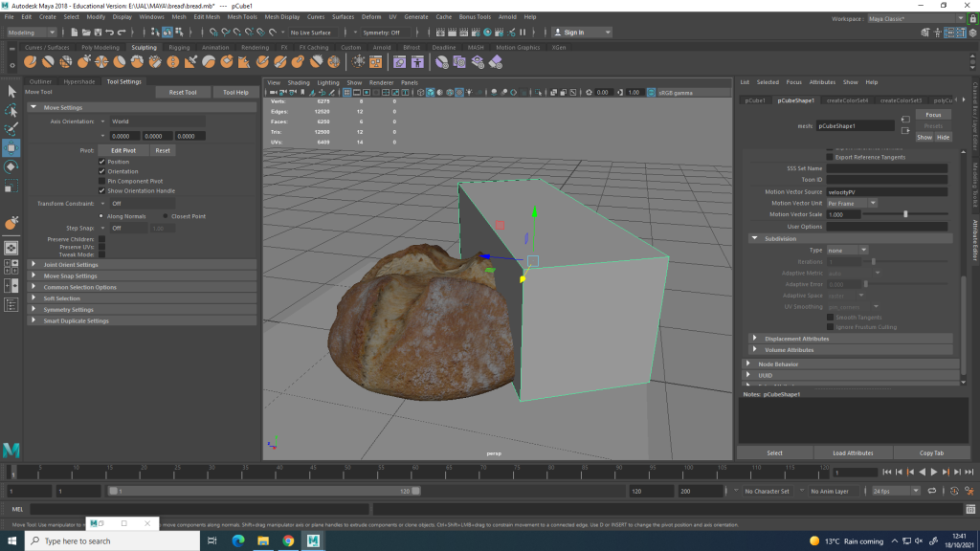Click the undo arrow in the status line
This screenshot has height=551, width=980.
point(110,33)
